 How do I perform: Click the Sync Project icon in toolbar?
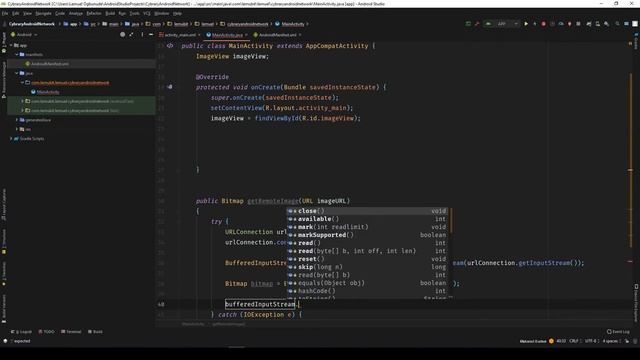[x=589, y=24]
